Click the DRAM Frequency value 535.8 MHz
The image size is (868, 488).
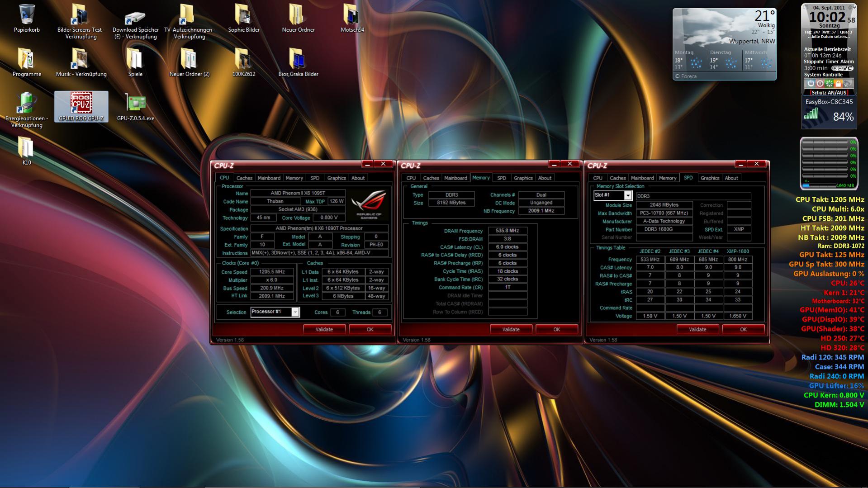coord(508,231)
